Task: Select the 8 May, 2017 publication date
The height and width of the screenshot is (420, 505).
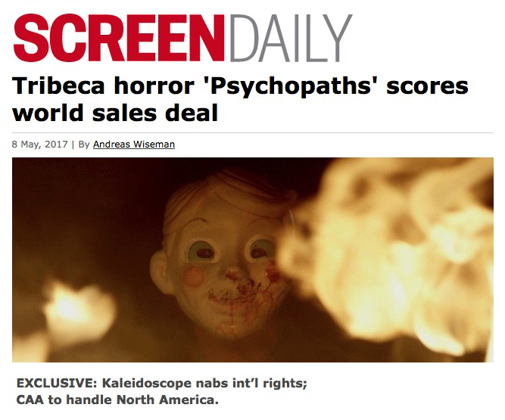Action: point(40,145)
